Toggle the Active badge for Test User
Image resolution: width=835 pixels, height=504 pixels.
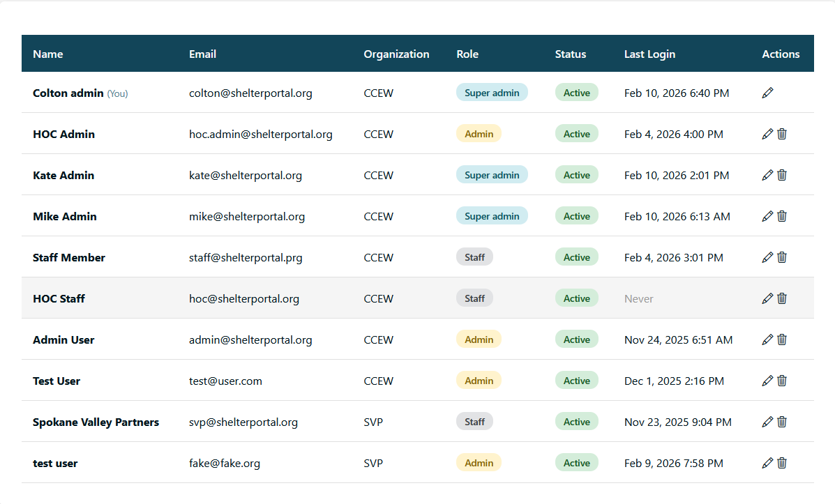(x=577, y=380)
